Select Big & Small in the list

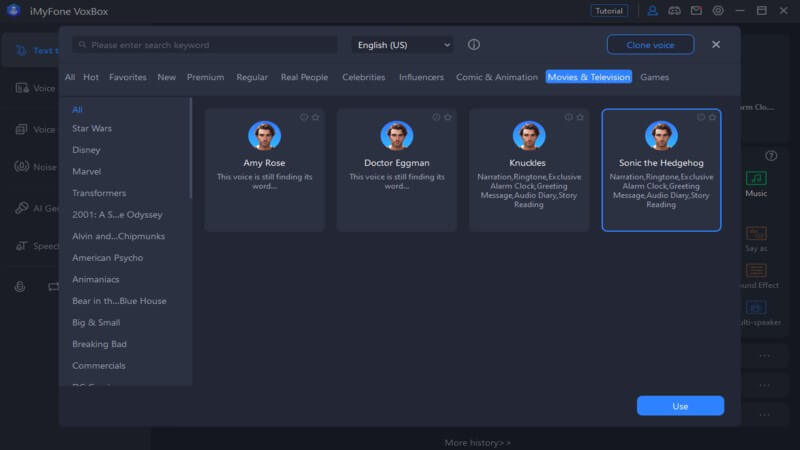pos(96,322)
